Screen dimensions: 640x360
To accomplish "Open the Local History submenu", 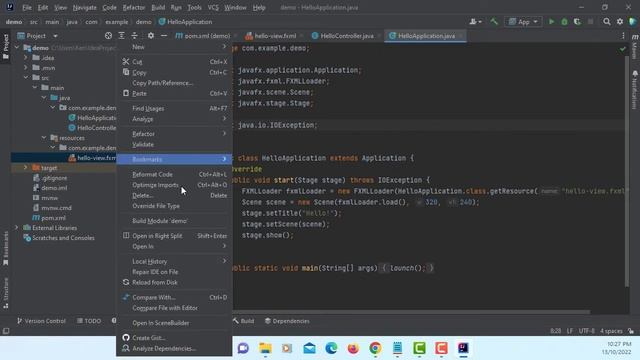I will tap(174, 261).
